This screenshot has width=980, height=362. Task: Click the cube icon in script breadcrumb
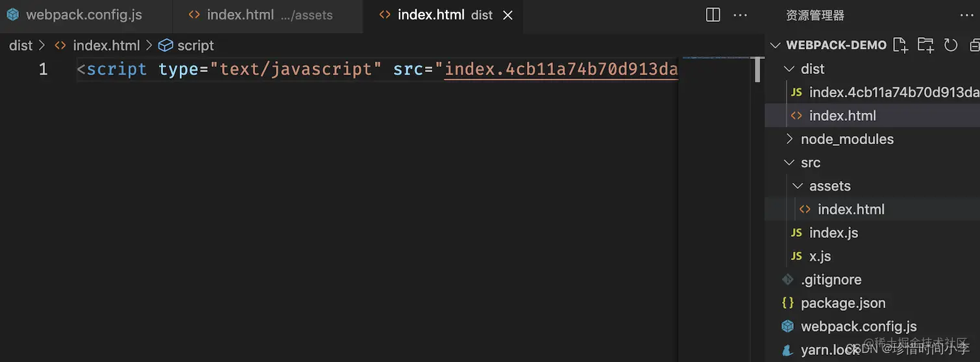click(166, 45)
